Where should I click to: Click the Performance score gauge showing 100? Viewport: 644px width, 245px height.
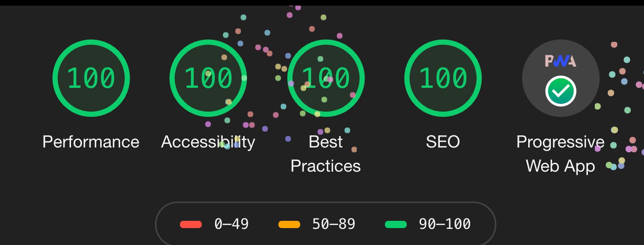click(x=91, y=78)
